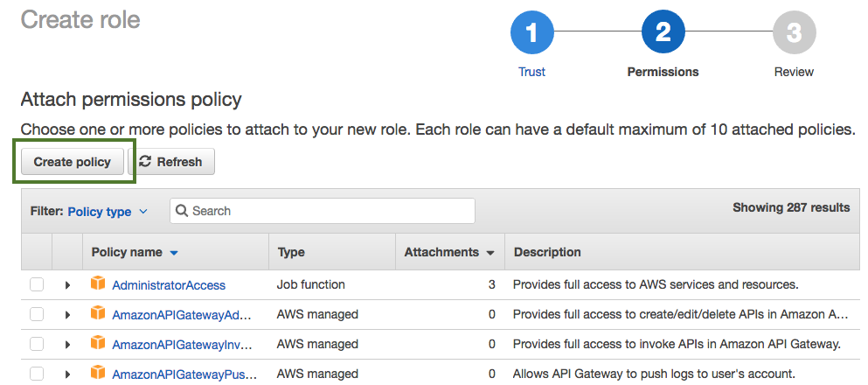This screenshot has height=385, width=868.
Task: Click the AmazonAPIGatewayPus... policy box icon
Action: coord(98,374)
